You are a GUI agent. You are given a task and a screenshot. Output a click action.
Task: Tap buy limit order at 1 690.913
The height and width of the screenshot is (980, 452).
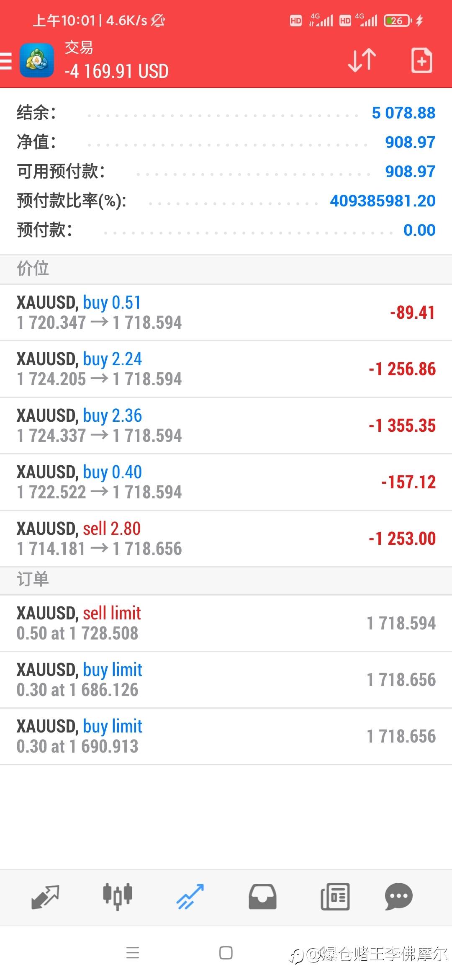(226, 736)
